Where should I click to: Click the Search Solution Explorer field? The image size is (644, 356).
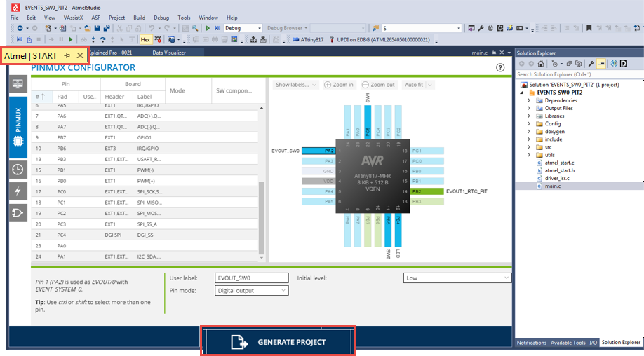click(579, 74)
